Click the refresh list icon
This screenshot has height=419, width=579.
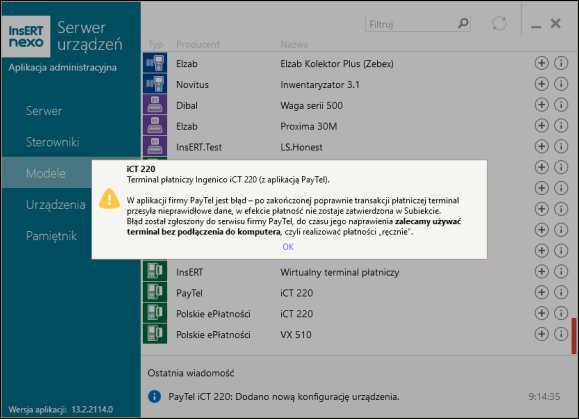point(499,24)
